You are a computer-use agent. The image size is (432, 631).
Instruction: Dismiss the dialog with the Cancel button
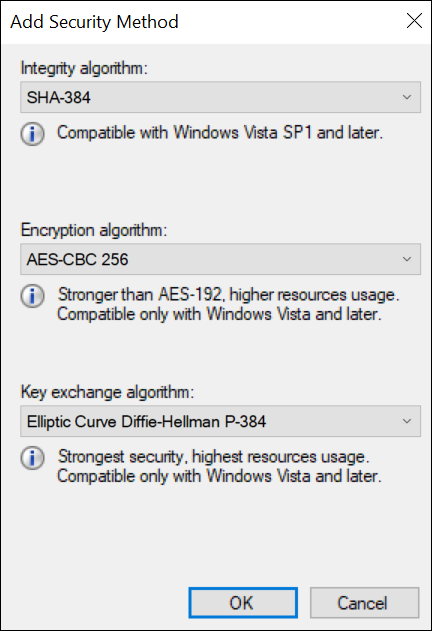point(365,603)
